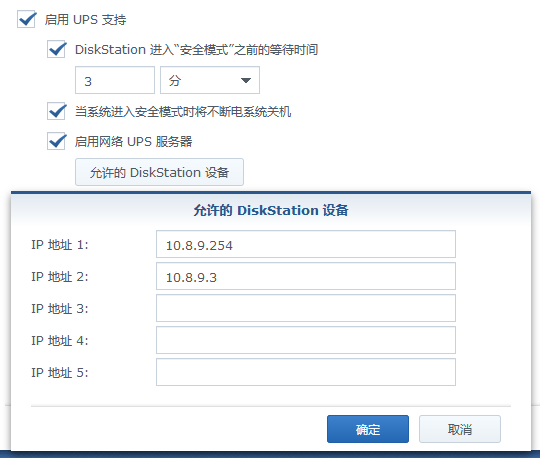540x458 pixels.
Task: Click the 启用网络 UPS 服务器 label
Action: click(134, 142)
